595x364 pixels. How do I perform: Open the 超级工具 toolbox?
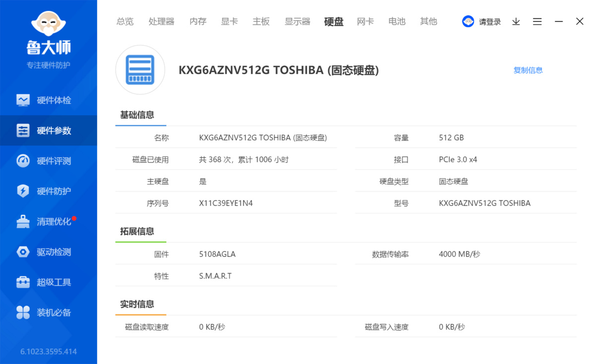(x=49, y=282)
